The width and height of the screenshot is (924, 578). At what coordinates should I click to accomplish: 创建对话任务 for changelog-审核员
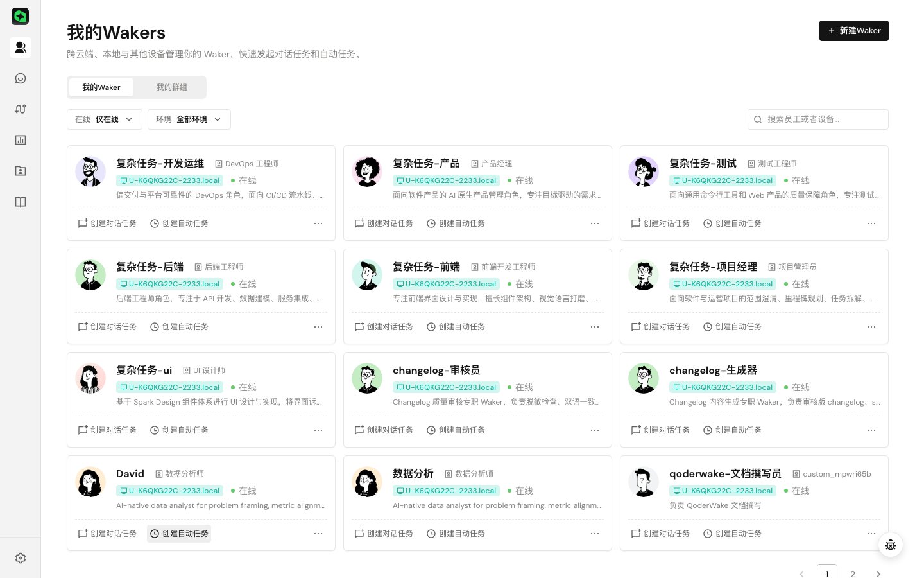384,430
